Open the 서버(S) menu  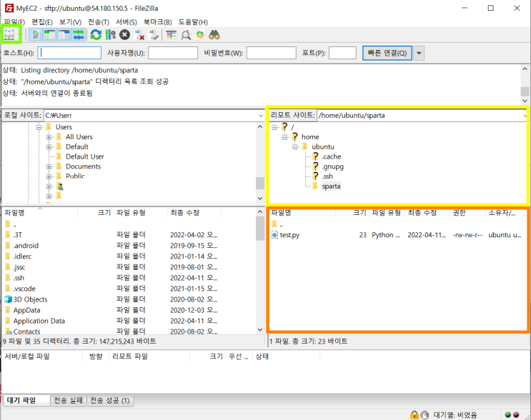pos(126,22)
